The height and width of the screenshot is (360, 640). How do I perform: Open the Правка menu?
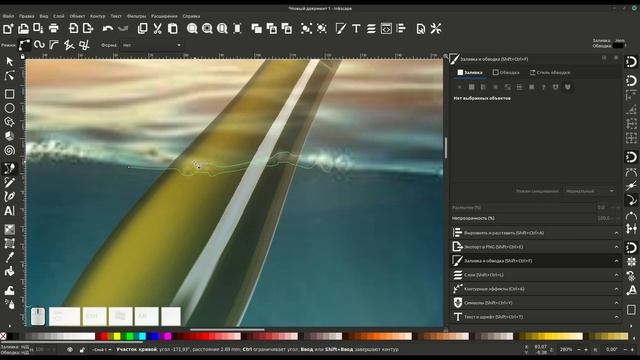(27, 16)
